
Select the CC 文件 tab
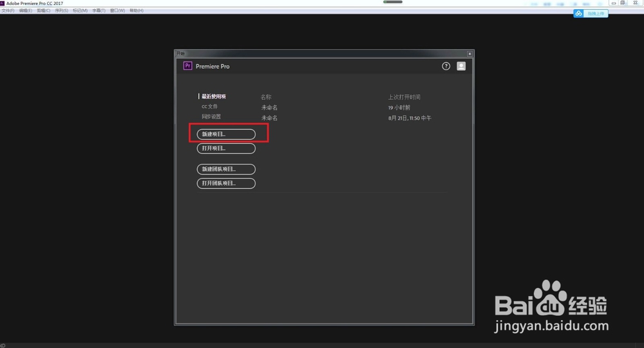pyautogui.click(x=209, y=106)
